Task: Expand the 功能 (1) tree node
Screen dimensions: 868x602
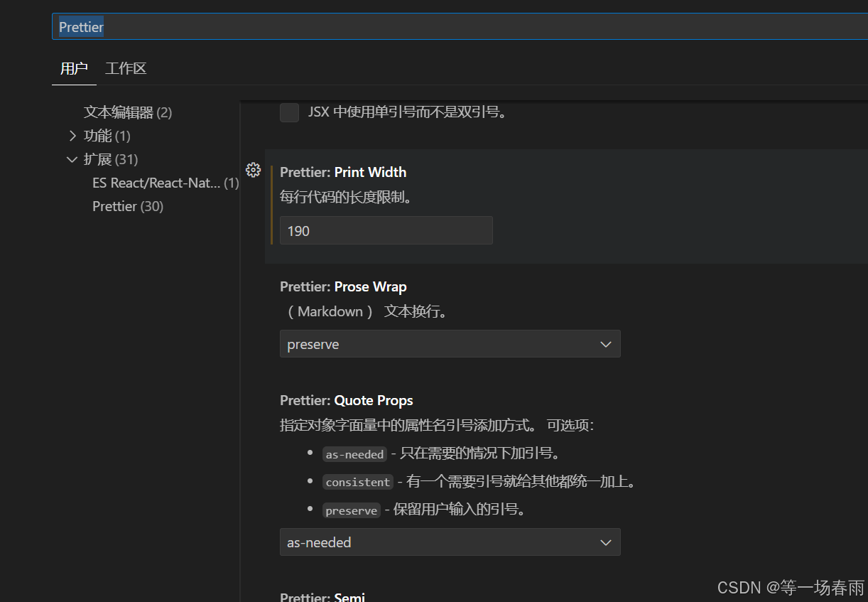Action: 72,136
